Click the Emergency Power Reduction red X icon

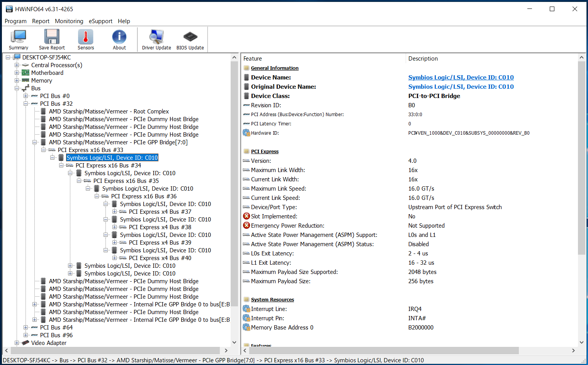[246, 225]
